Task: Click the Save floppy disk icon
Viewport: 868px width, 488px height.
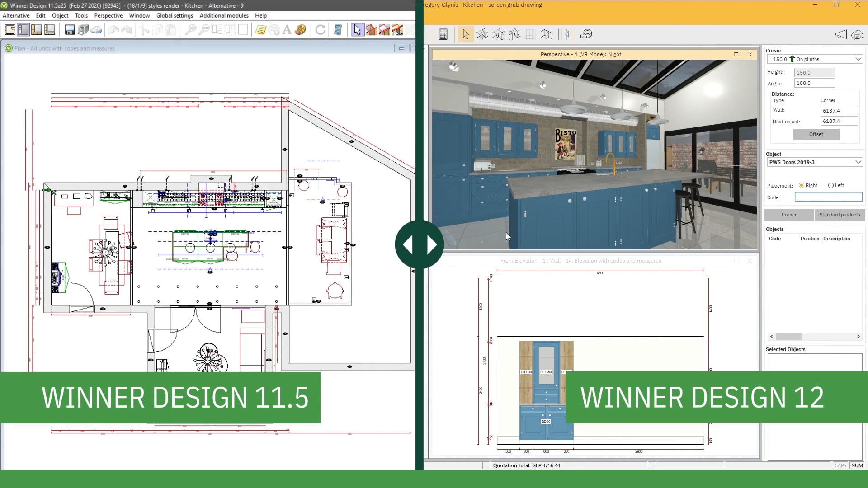Action: click(x=70, y=30)
